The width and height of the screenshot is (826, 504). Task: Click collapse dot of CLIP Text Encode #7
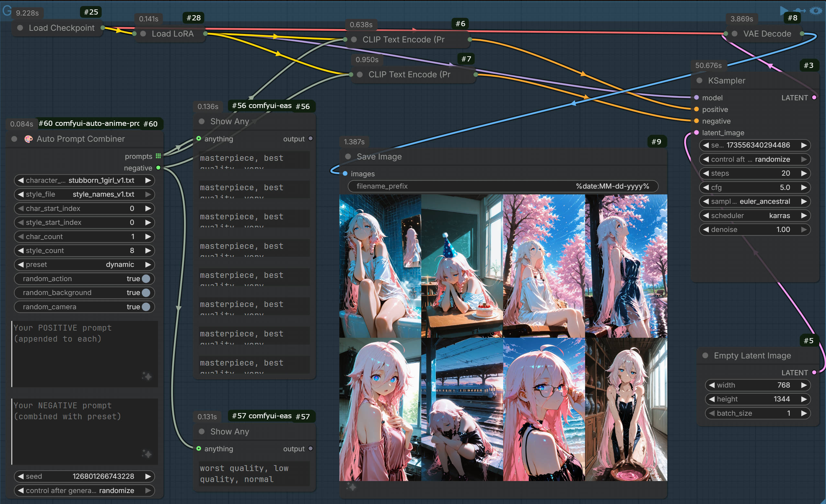(x=360, y=74)
